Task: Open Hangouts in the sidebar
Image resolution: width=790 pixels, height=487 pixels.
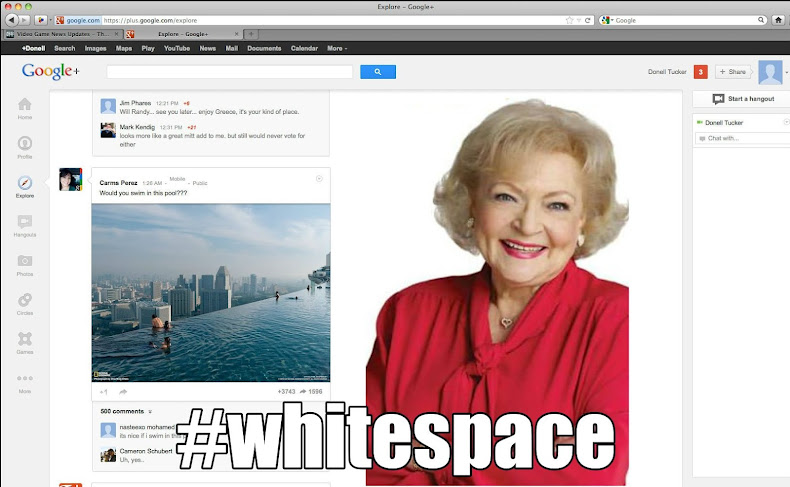Action: click(x=25, y=222)
